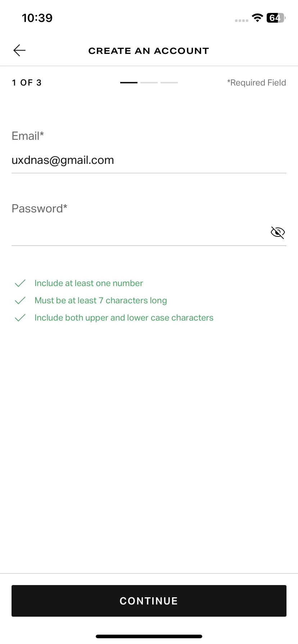Tap the '*Required Field' note
The width and height of the screenshot is (298, 644).
click(x=257, y=83)
